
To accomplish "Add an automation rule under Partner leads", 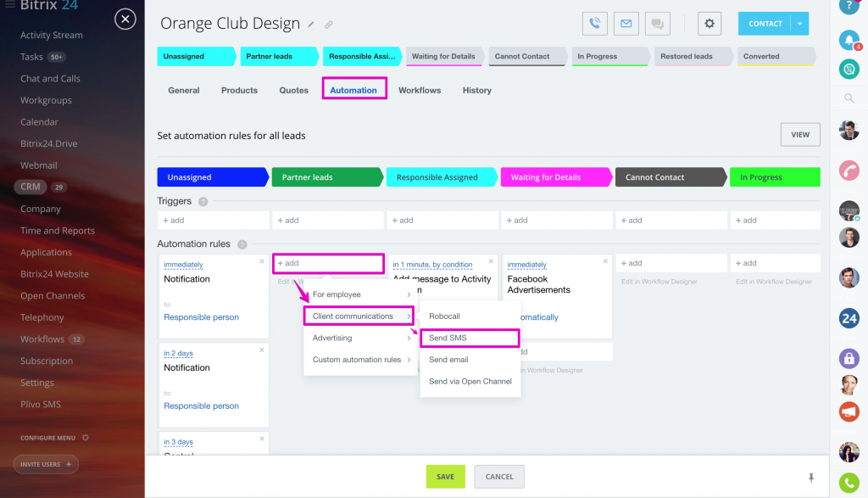I will coord(328,263).
